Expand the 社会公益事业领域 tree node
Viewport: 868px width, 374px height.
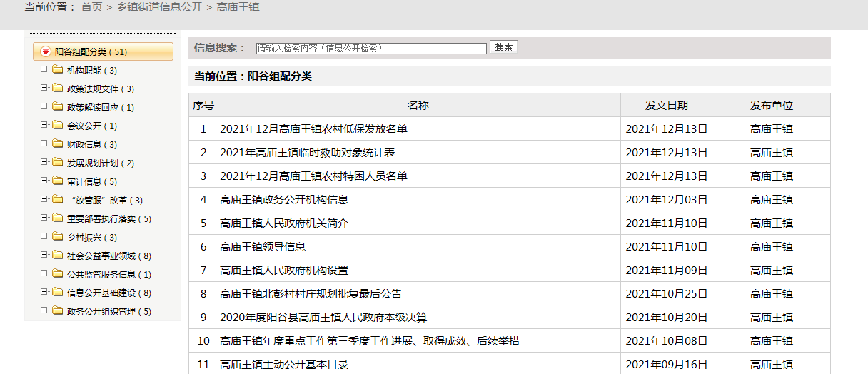[x=44, y=256]
